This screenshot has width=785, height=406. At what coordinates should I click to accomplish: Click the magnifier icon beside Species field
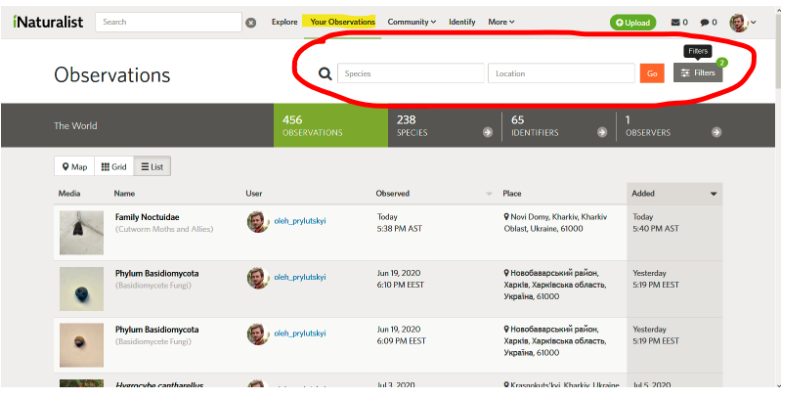(x=325, y=73)
